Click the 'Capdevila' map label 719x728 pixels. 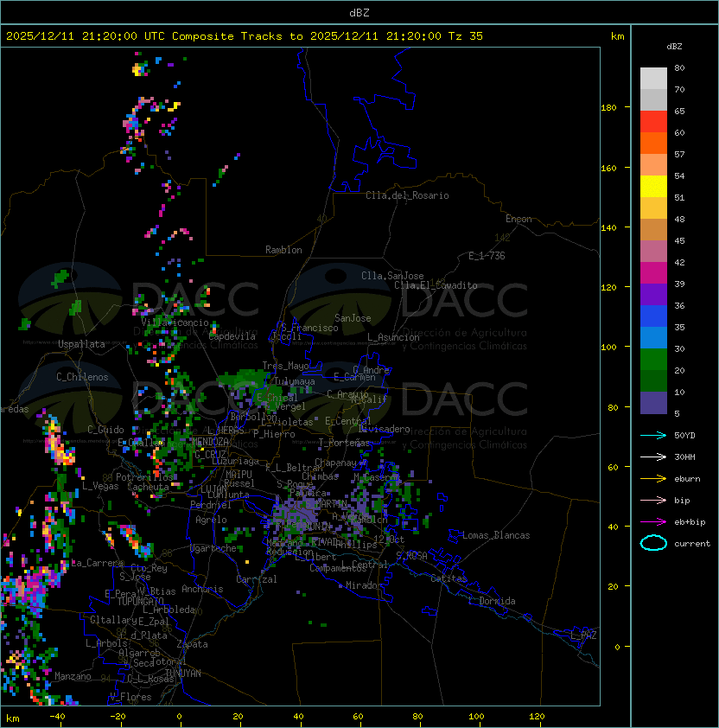pyautogui.click(x=232, y=336)
